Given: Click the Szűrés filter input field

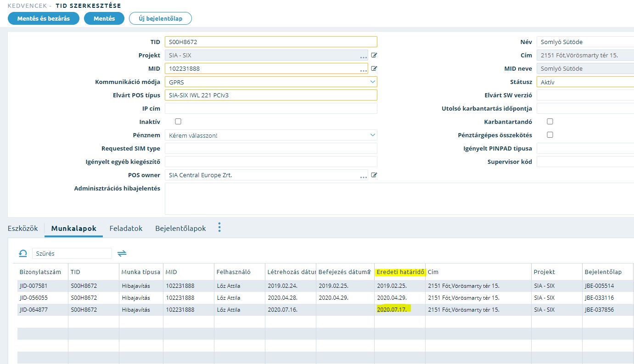Looking at the screenshot, I should 72,253.
